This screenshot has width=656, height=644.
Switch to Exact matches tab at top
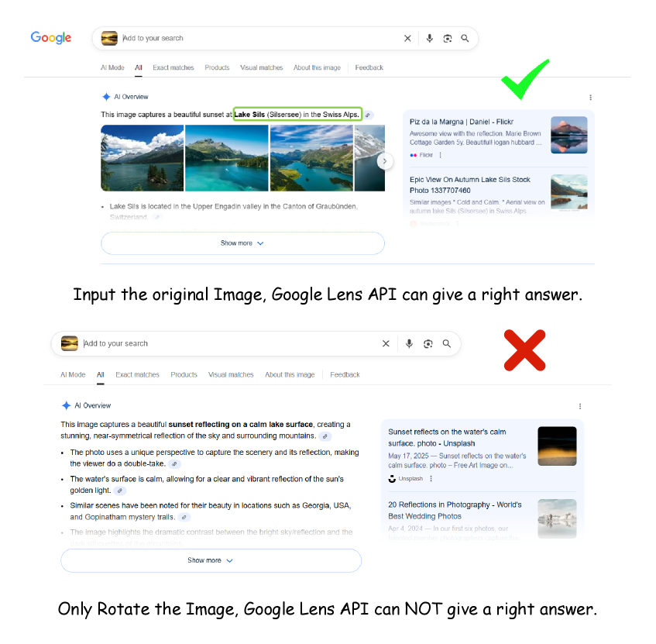173,67
